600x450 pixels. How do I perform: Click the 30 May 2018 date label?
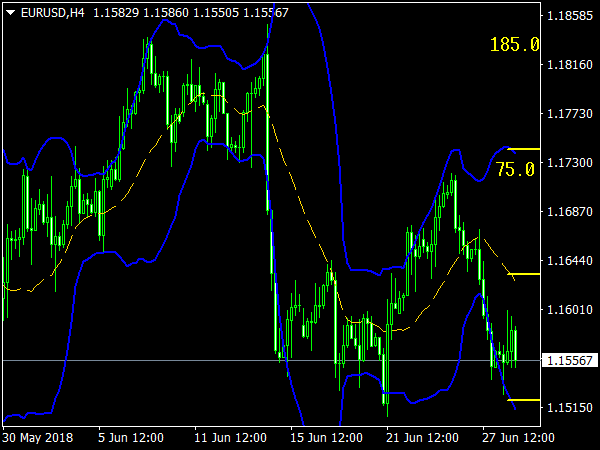(x=38, y=437)
